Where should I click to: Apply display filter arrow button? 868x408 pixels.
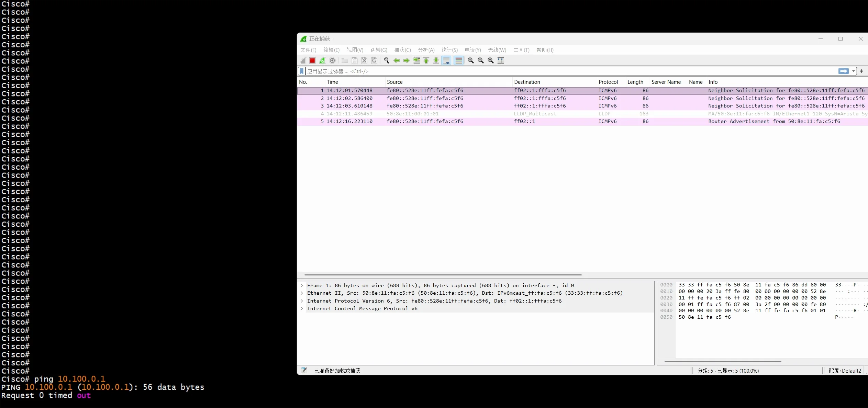844,71
